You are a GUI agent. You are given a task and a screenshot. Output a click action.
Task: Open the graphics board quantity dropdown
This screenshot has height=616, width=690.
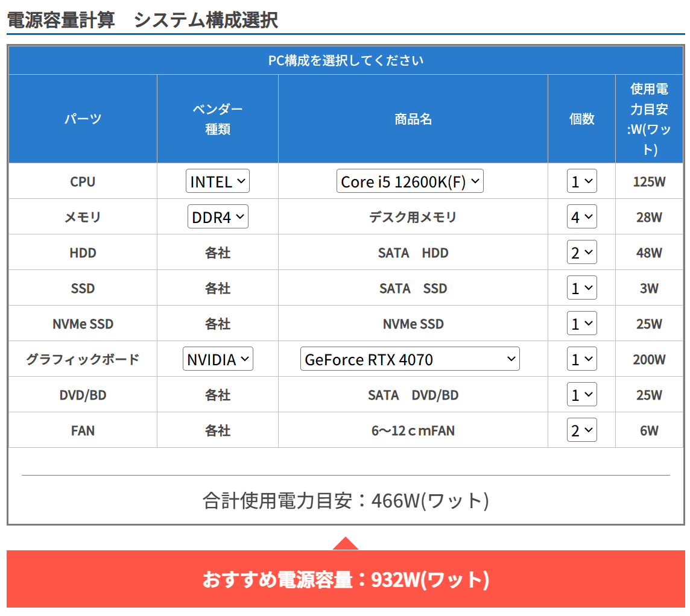coord(581,359)
